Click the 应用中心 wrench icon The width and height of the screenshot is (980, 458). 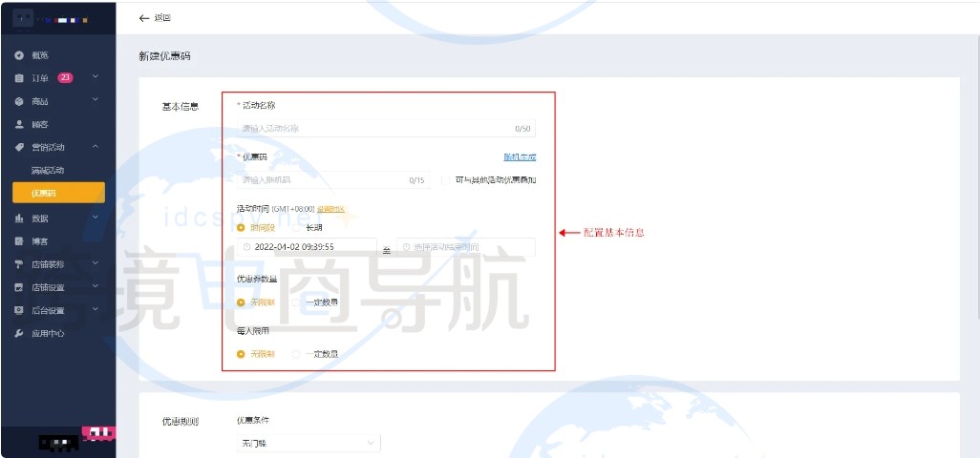click(19, 333)
